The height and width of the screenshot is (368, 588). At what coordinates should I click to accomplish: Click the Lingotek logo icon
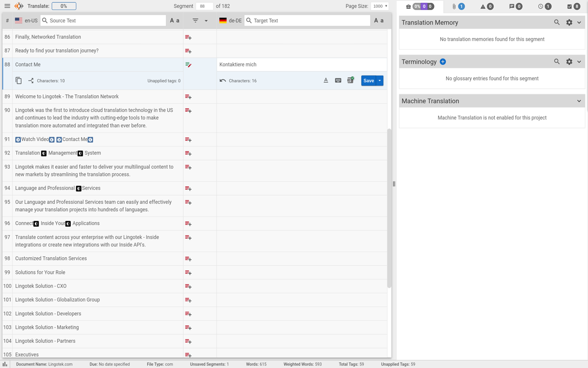point(19,6)
